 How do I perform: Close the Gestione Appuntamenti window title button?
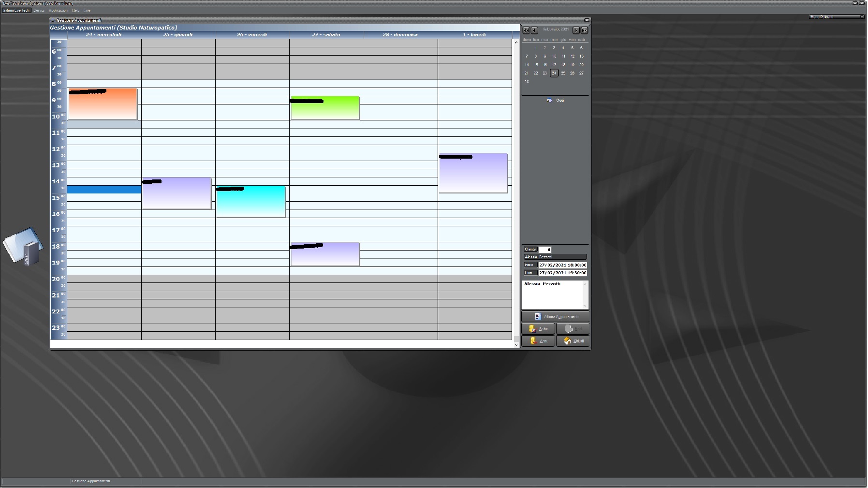coord(587,20)
